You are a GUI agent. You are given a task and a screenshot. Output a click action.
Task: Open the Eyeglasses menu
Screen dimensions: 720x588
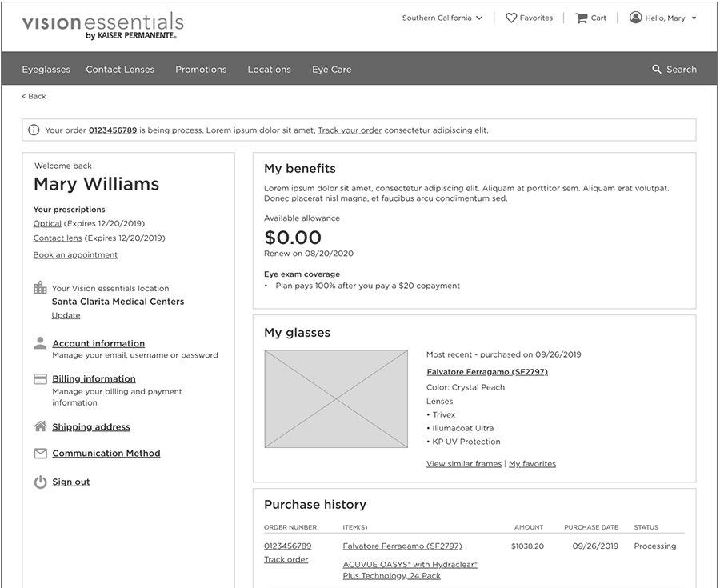(x=46, y=70)
